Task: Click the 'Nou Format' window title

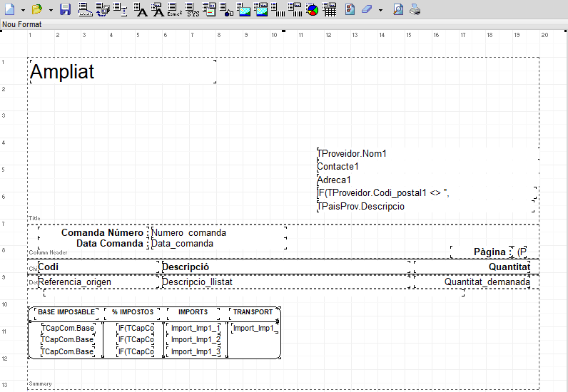Action: 21,25
